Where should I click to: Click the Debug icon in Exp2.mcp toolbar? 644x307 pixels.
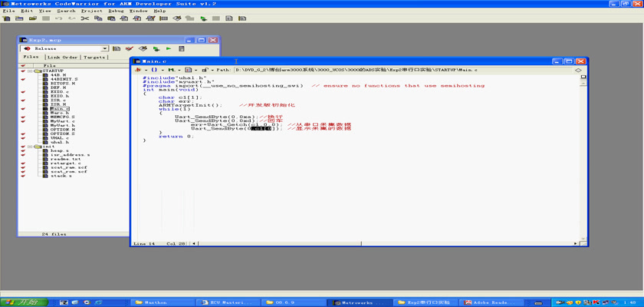coord(156,48)
